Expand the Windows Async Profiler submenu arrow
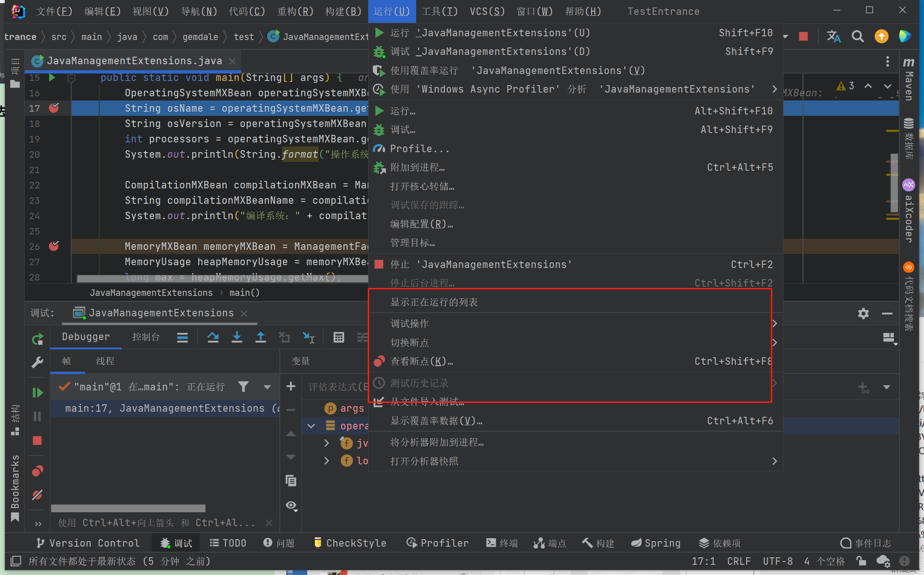The height and width of the screenshot is (575, 924). point(774,89)
